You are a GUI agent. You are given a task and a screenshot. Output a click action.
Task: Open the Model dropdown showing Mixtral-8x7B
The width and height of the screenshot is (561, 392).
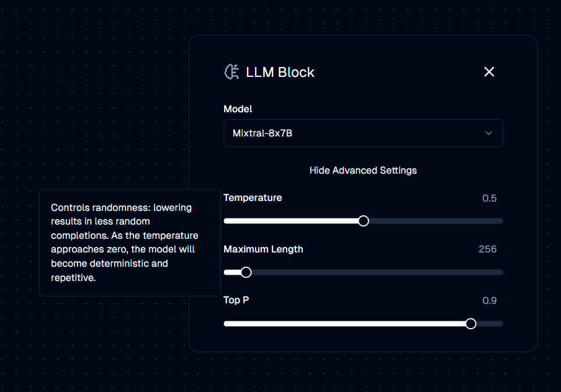click(363, 133)
